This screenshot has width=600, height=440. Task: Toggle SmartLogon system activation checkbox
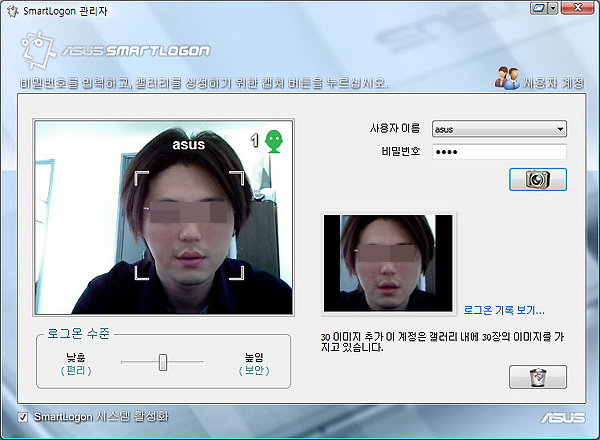(23, 417)
